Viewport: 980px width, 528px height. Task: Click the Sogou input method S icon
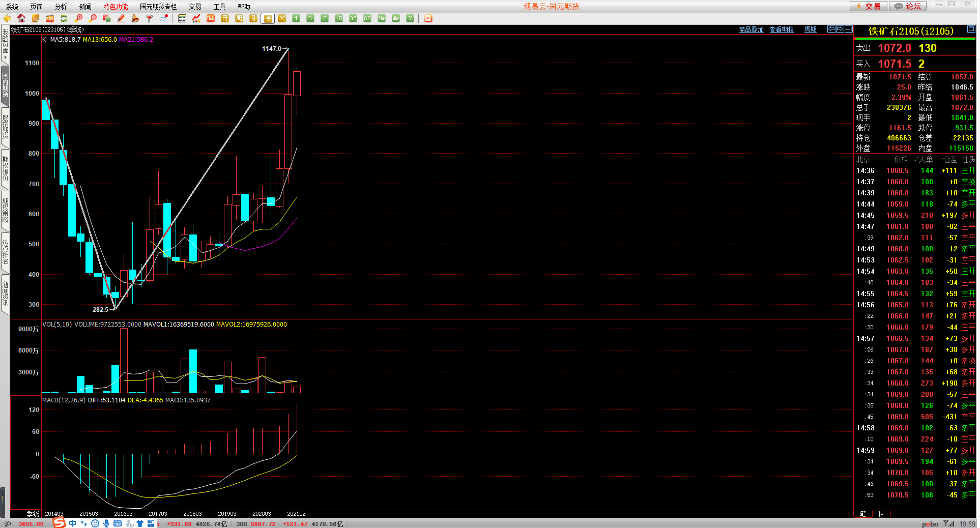pyautogui.click(x=59, y=523)
